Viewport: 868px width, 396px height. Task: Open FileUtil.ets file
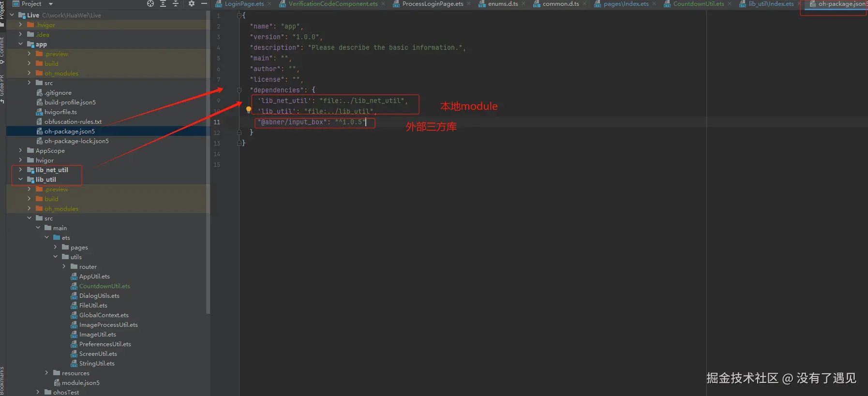(x=93, y=305)
